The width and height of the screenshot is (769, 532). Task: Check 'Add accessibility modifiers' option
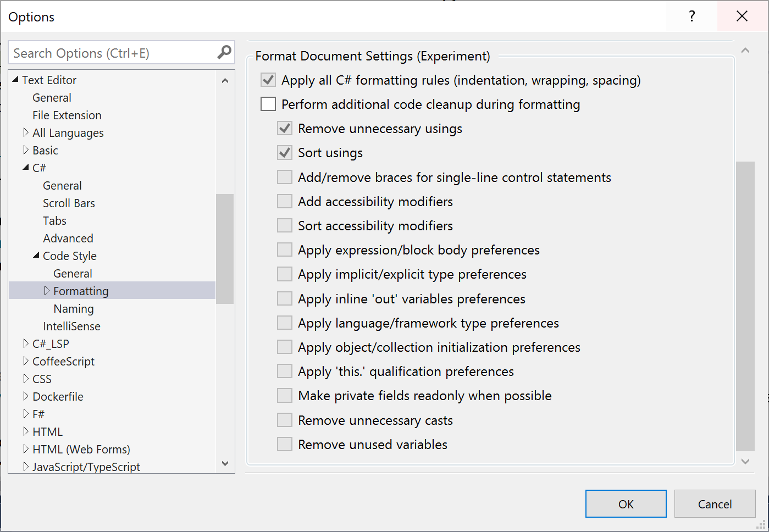pyautogui.click(x=285, y=202)
